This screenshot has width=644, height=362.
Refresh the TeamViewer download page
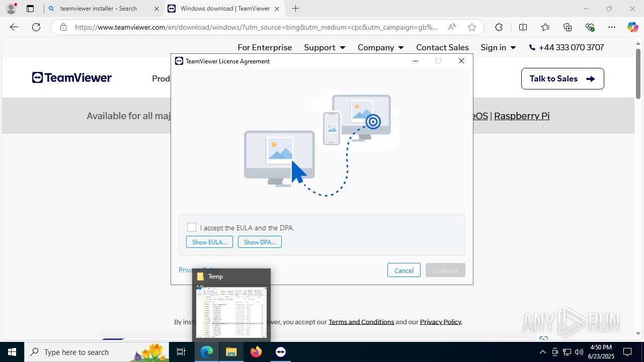[36, 27]
